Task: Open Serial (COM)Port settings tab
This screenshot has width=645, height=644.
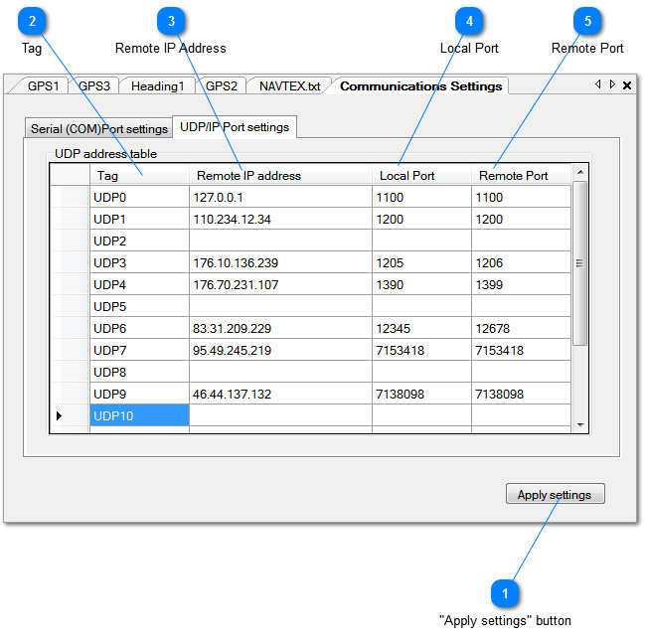Action: pyautogui.click(x=99, y=129)
